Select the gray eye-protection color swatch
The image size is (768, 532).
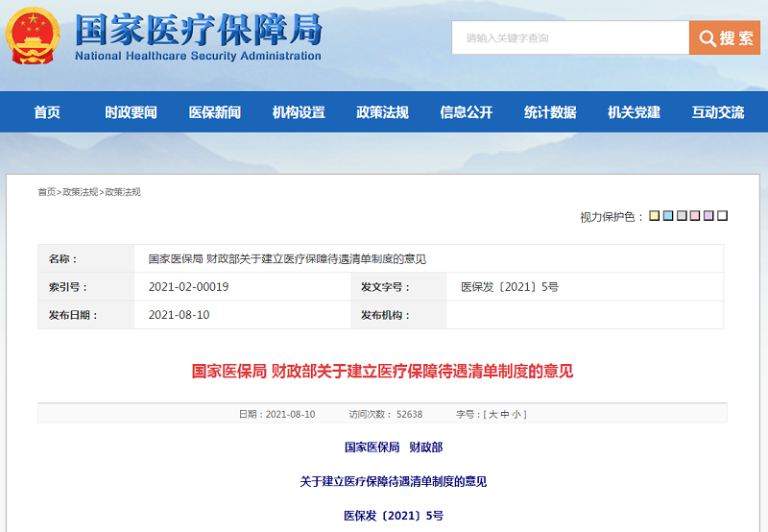[x=682, y=215]
